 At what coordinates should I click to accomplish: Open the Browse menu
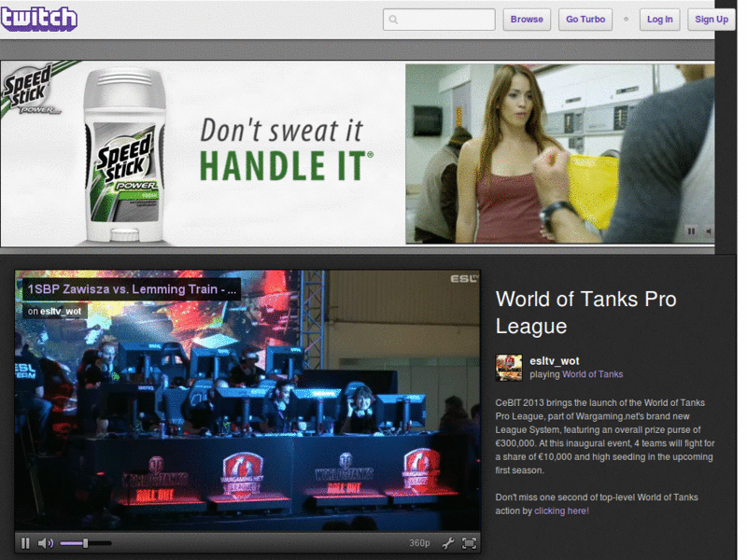527,19
